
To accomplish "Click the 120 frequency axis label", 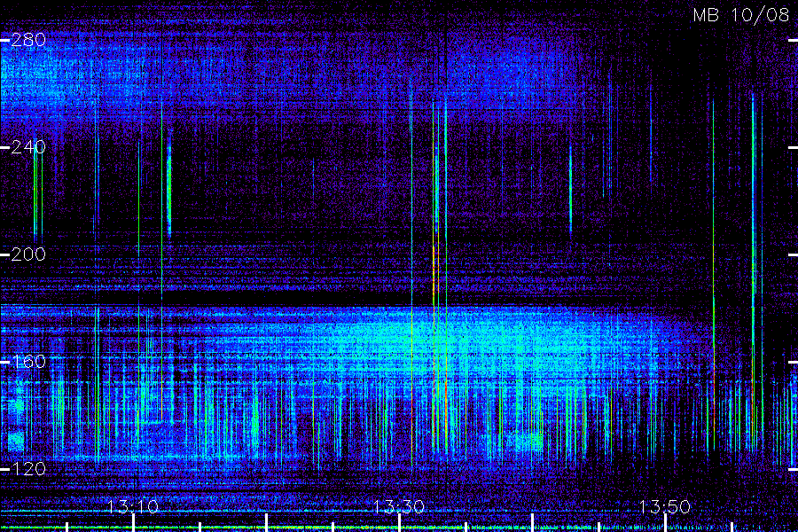I will click(x=28, y=469).
